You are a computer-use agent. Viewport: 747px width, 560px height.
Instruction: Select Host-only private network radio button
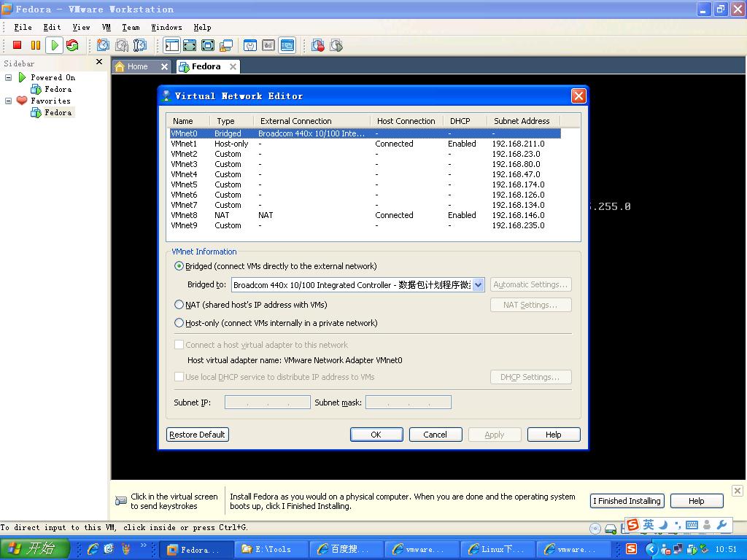[x=179, y=323]
